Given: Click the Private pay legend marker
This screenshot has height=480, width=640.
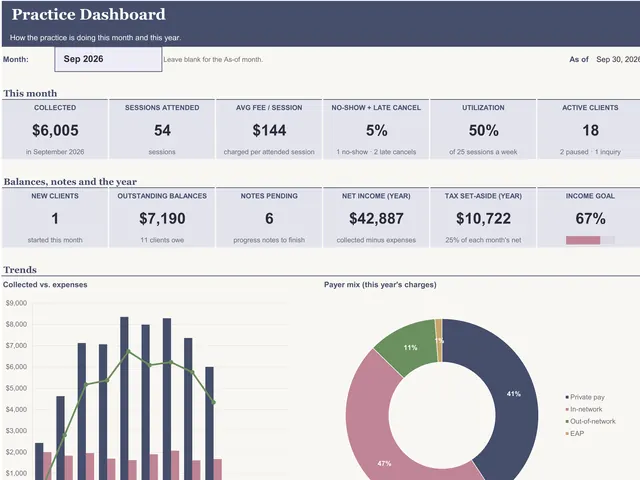Looking at the screenshot, I should pos(567,397).
